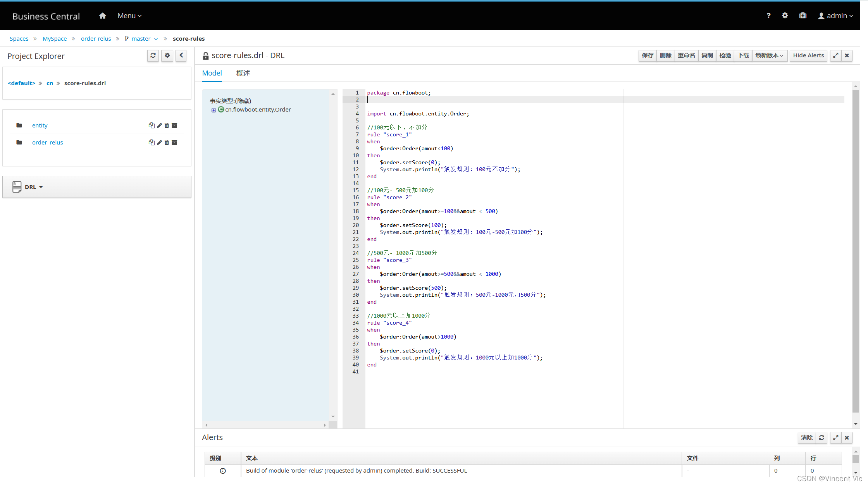Go to home page icon
This screenshot has height=485, width=868.
click(102, 16)
